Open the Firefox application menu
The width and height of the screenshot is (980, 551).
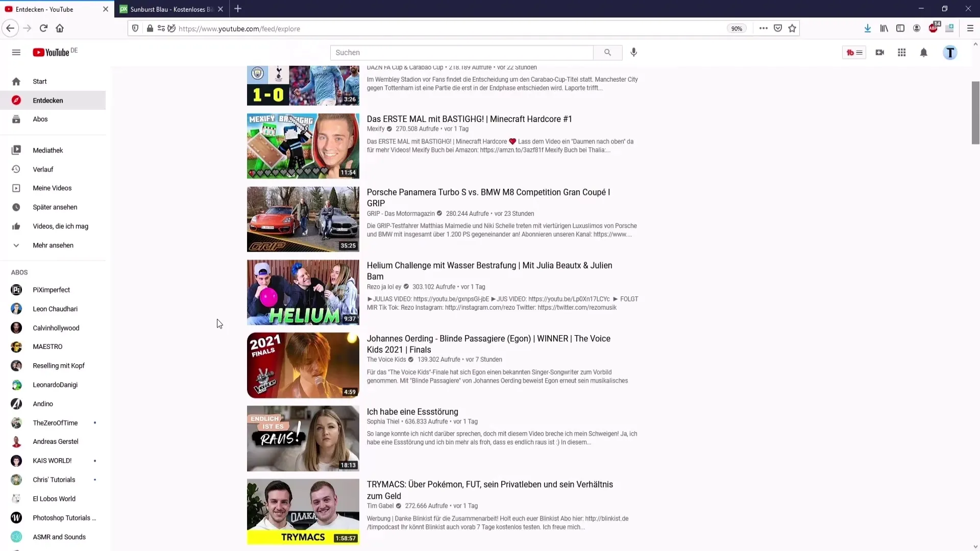point(970,29)
